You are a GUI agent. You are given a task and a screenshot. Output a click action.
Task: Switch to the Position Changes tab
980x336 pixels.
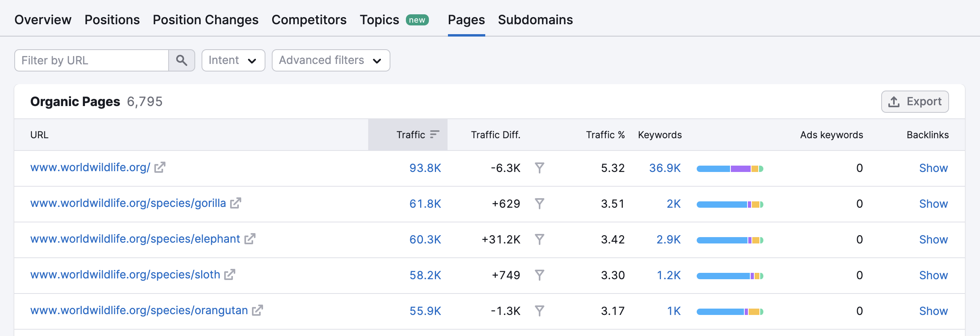(206, 20)
